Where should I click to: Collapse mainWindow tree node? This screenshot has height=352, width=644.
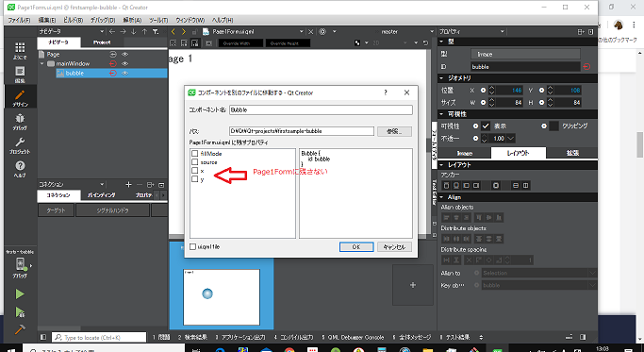(x=41, y=64)
